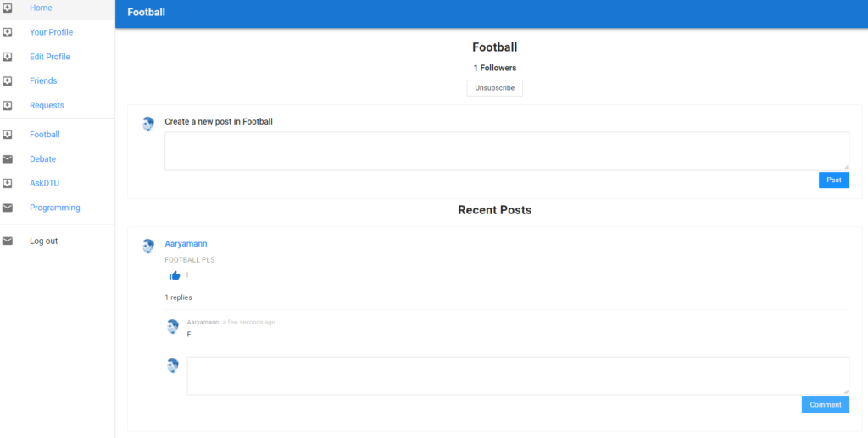Click the Aaryamann name on the reply
Viewport: 868px width, 438px height.
coord(203,322)
